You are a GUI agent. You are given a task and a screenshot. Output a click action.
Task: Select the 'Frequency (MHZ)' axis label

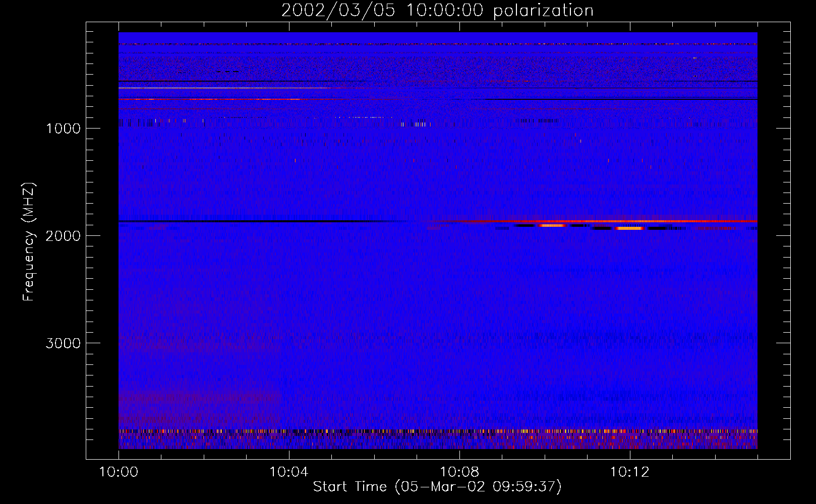click(x=29, y=242)
